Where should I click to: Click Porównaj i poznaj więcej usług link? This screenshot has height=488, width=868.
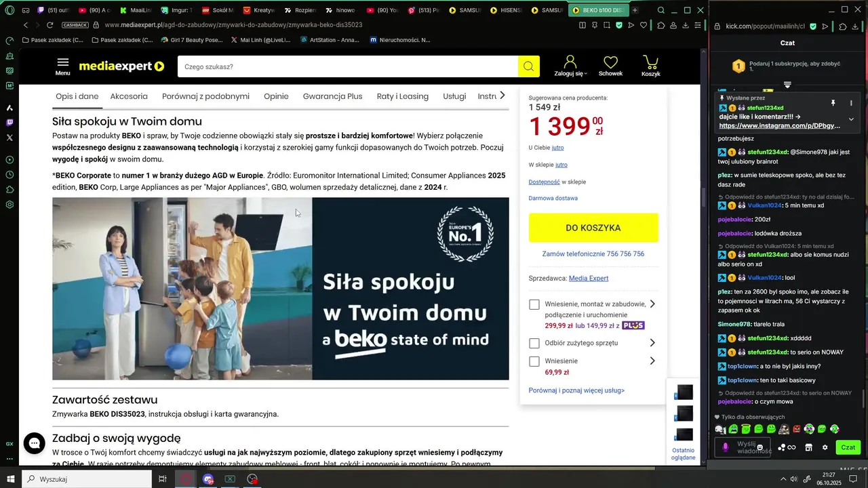tap(576, 390)
